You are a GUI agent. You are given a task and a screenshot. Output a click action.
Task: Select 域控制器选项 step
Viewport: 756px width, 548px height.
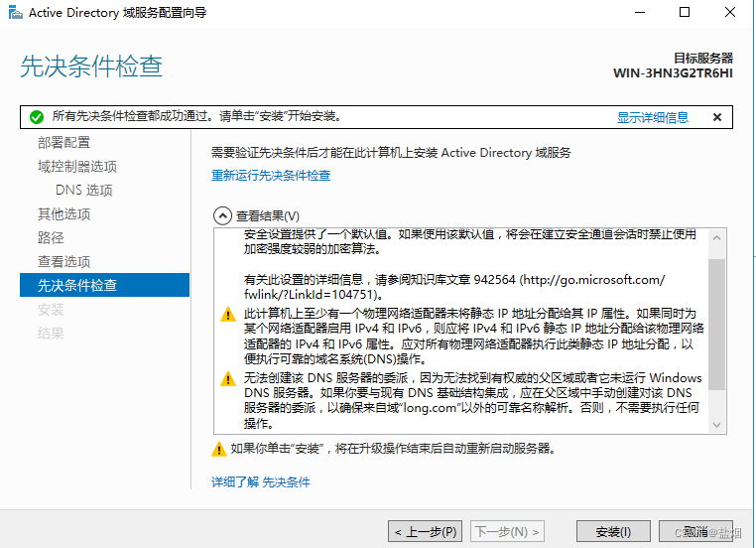click(77, 167)
